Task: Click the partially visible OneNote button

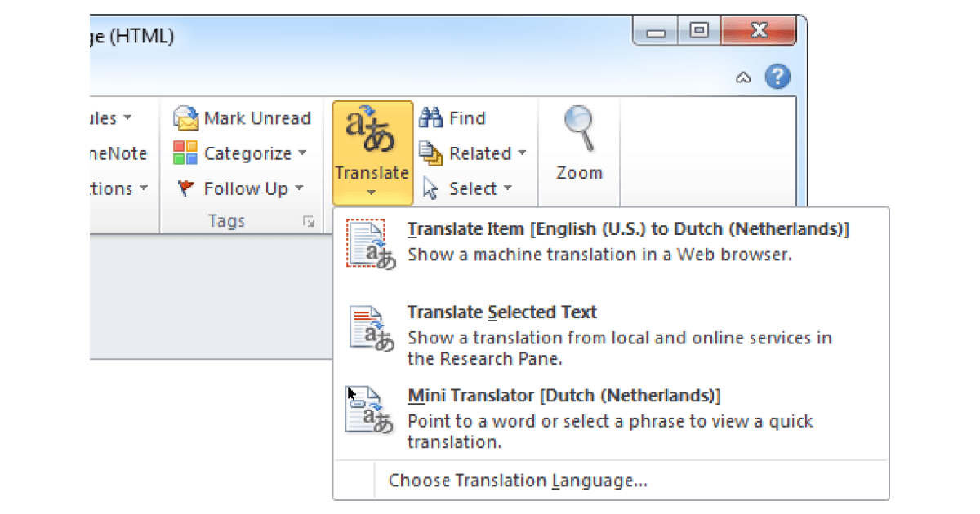Action: [x=119, y=153]
